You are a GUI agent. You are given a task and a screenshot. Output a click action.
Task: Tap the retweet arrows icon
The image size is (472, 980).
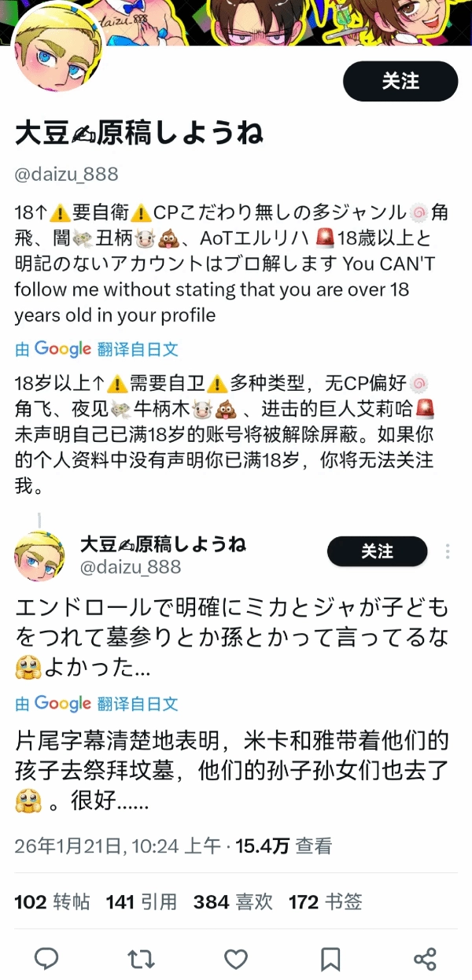142,958
